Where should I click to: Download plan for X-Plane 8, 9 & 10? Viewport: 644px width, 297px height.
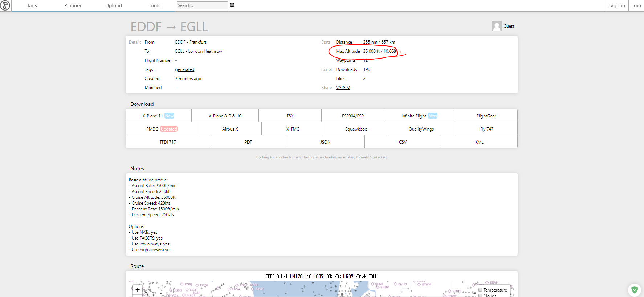point(225,116)
